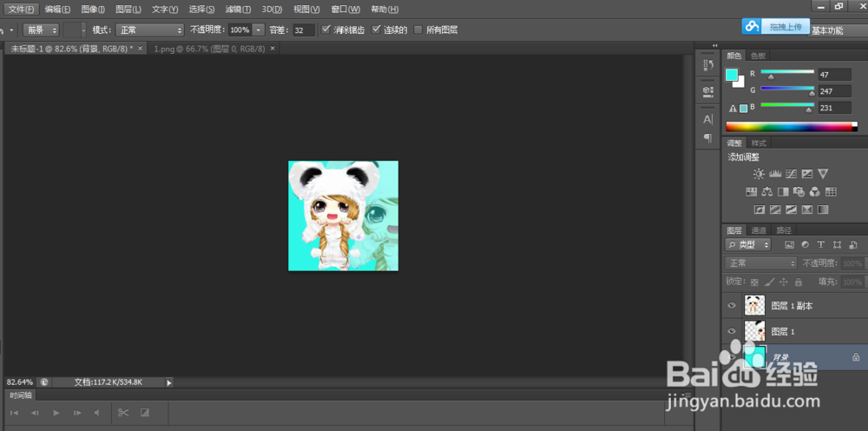Switch to the 色板 tab
The height and width of the screenshot is (431, 868).
point(758,56)
